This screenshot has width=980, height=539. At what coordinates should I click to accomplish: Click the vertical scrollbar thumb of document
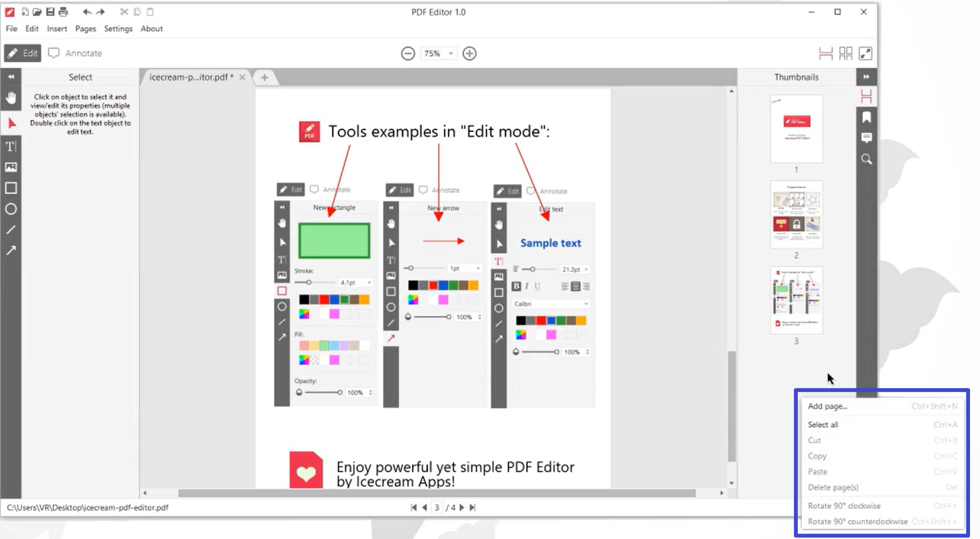click(732, 406)
